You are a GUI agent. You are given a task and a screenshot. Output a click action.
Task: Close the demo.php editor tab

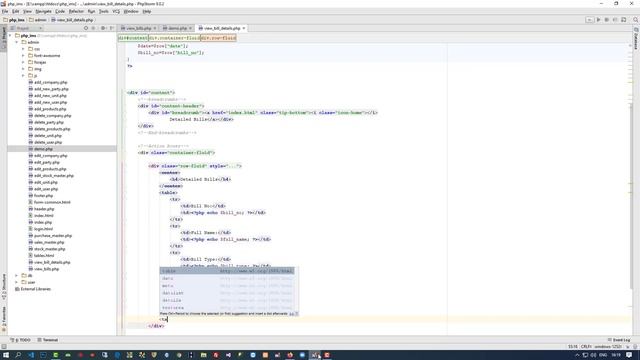pyautogui.click(x=190, y=28)
